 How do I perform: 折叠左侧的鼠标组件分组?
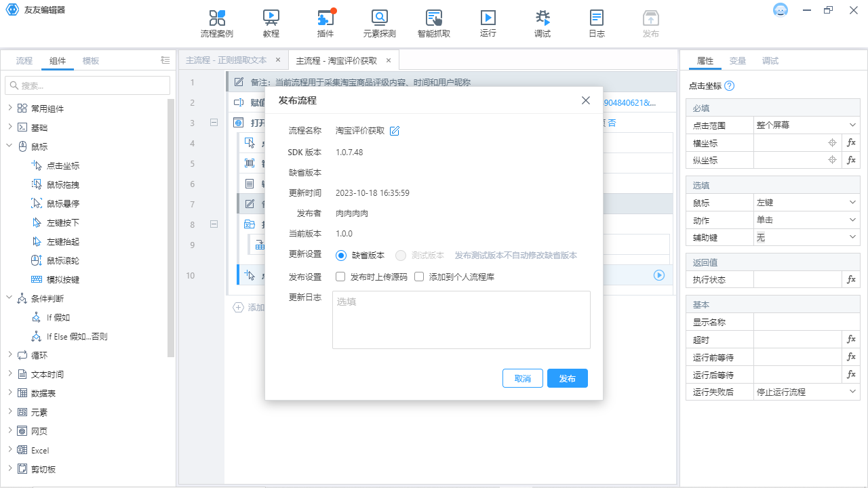10,146
